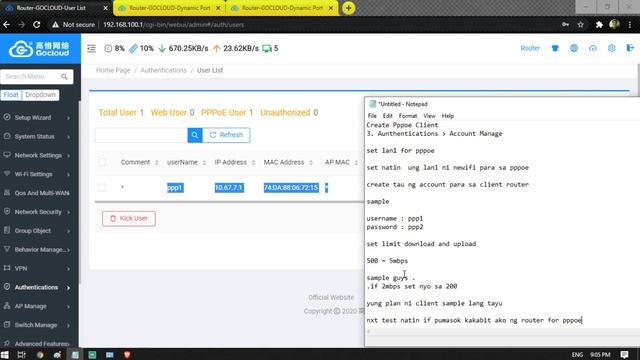Click the CPU usage 8% indicator icon

coord(108,49)
